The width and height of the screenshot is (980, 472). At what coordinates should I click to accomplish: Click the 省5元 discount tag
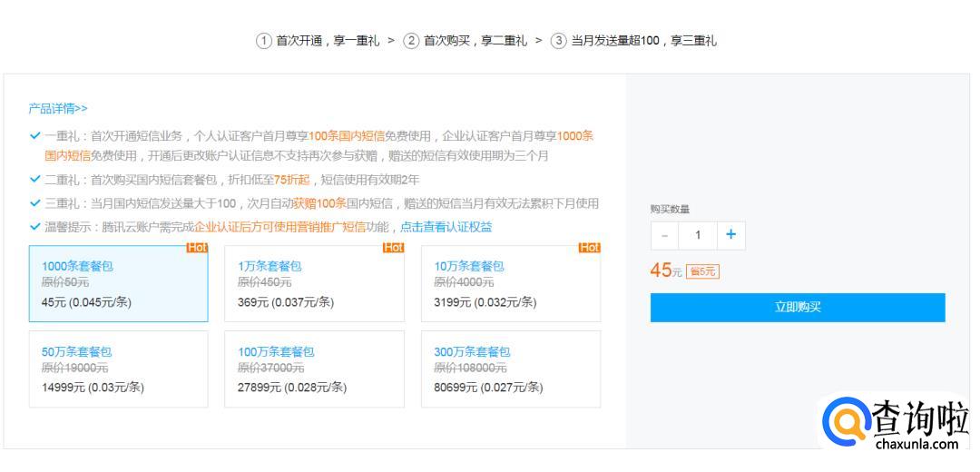tap(703, 271)
